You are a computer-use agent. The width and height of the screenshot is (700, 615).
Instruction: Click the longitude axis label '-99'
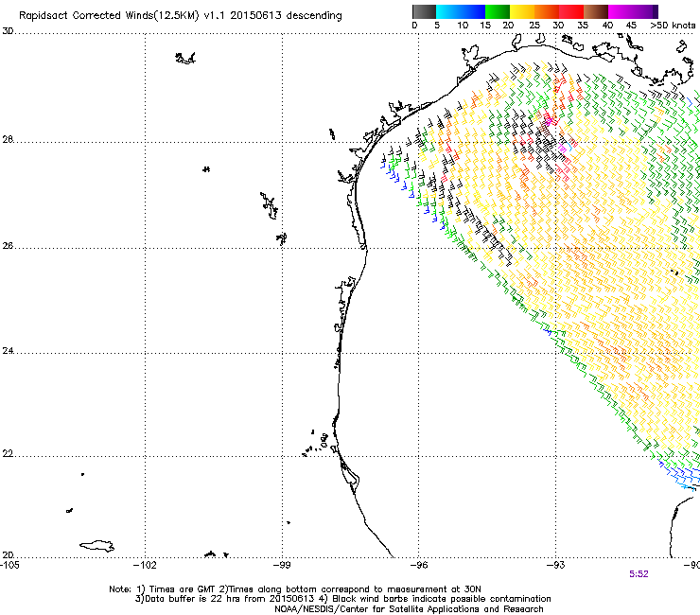(x=282, y=565)
